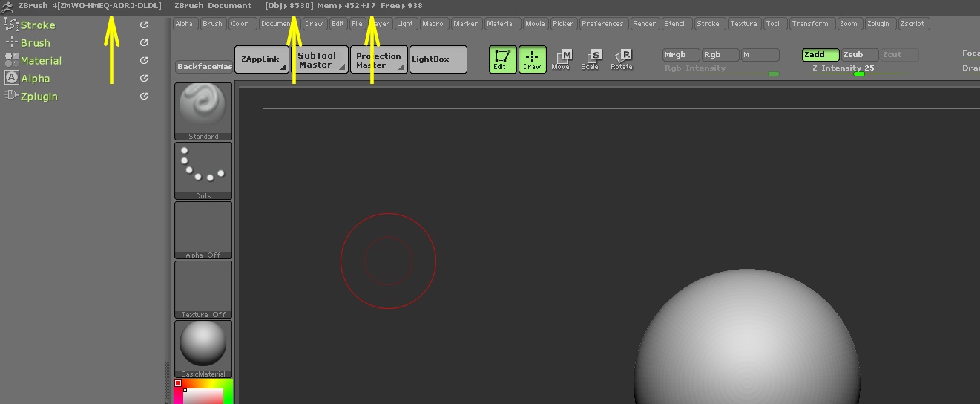Remove Alpha palette using its circular arrow icon
980x404 pixels.
144,78
